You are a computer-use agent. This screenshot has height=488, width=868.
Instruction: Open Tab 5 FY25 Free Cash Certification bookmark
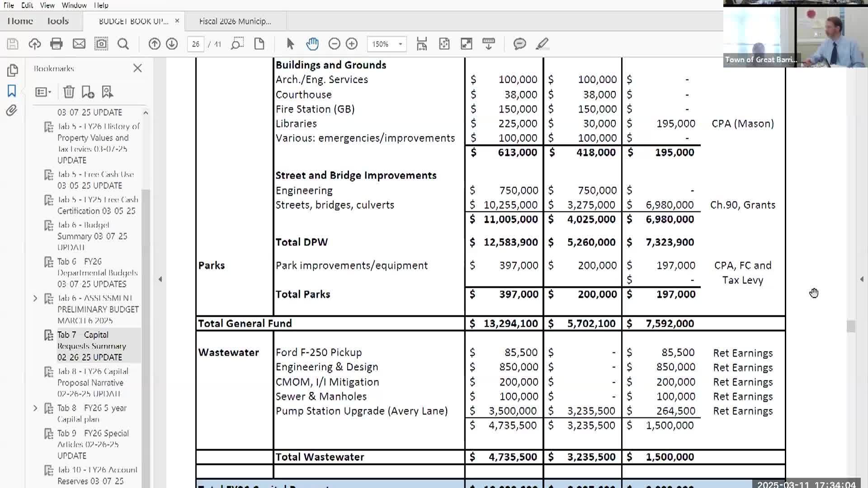pos(98,205)
